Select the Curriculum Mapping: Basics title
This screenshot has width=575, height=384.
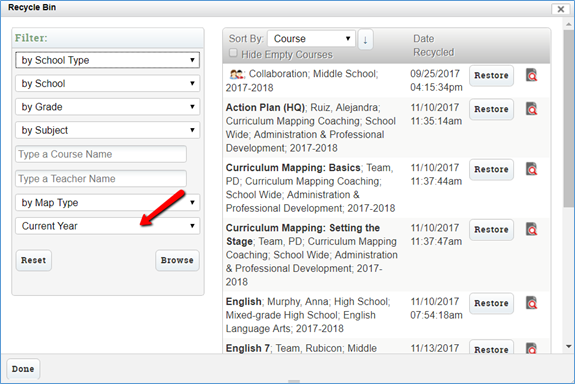(293, 168)
